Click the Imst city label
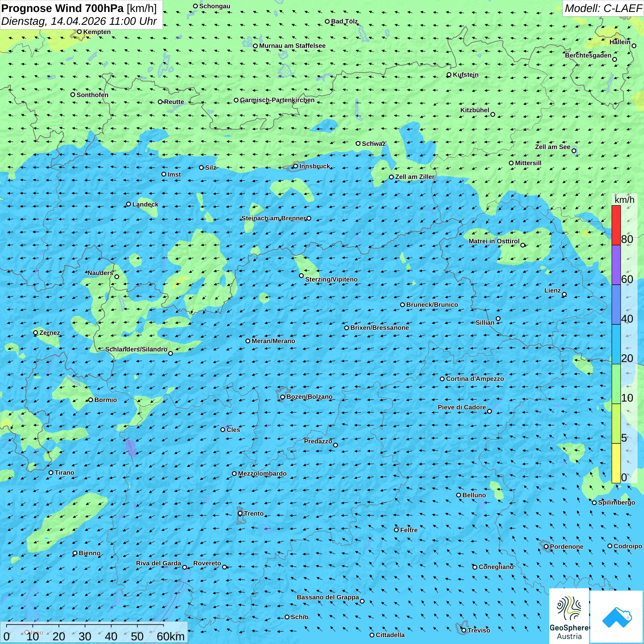644x644 pixels. click(174, 174)
